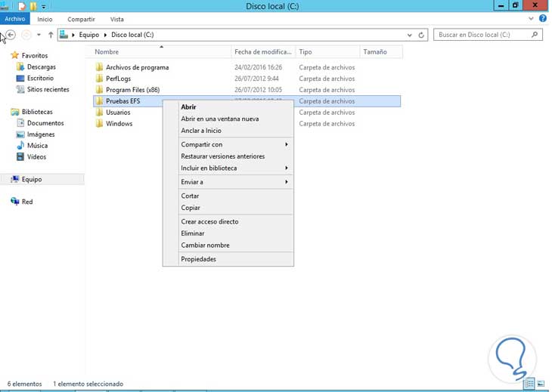The width and height of the screenshot is (552, 392).
Task: Open the Vídeos library
Action: (x=36, y=157)
